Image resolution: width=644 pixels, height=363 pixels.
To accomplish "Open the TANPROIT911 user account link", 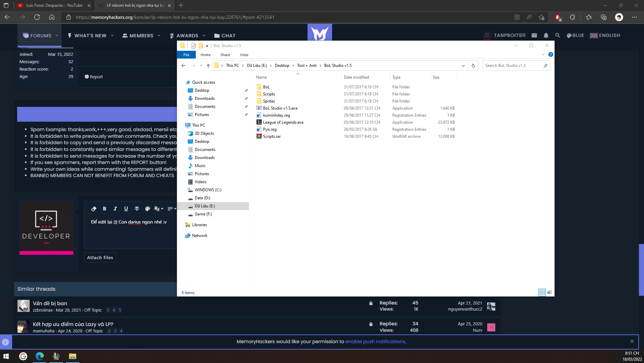I will tap(504, 35).
